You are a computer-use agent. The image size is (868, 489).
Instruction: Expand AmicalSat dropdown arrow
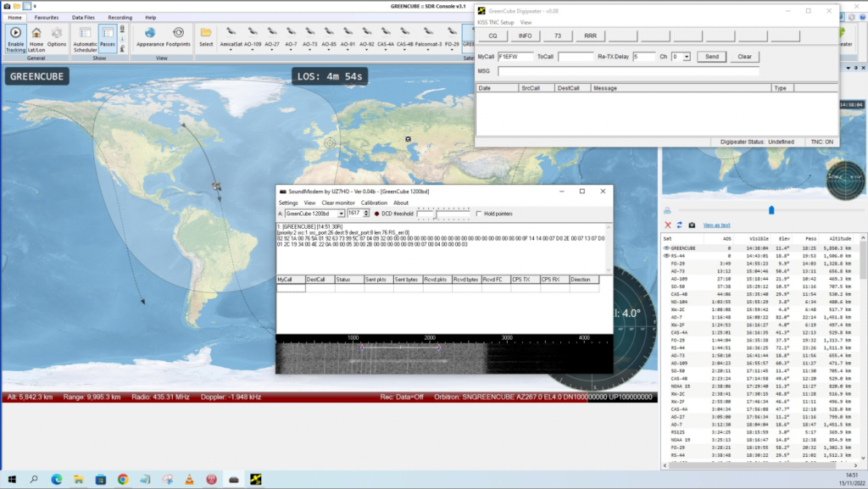point(231,50)
